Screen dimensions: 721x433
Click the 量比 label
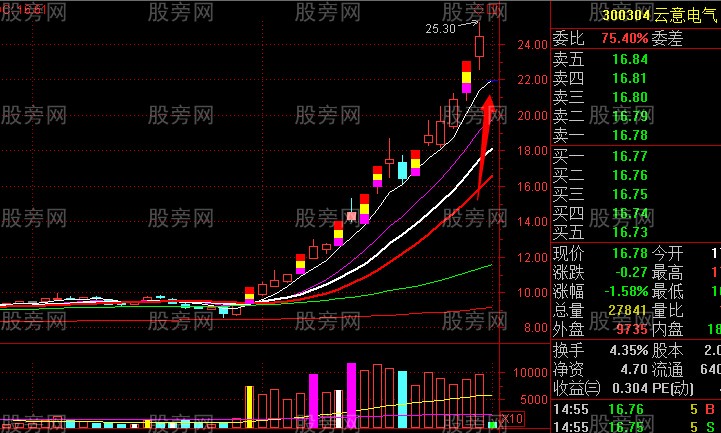click(x=668, y=310)
